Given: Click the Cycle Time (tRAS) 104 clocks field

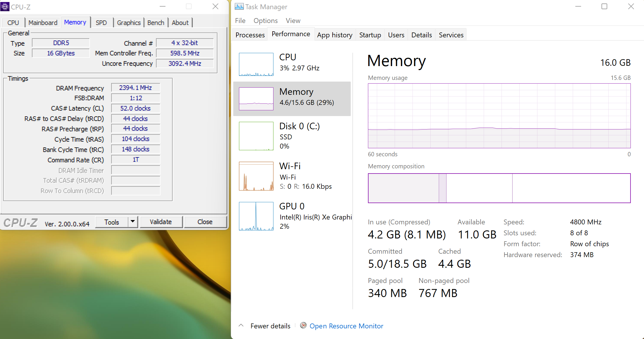Looking at the screenshot, I should pyautogui.click(x=136, y=139).
